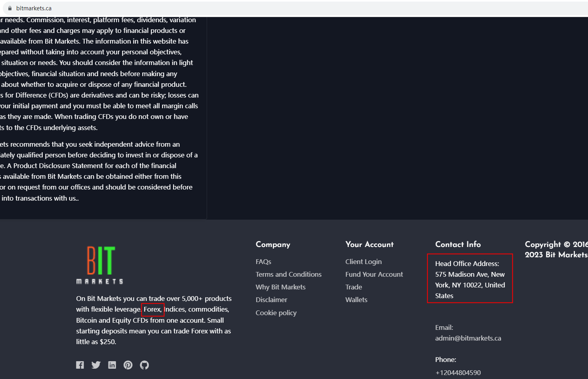
Task: Click the Email: label
Action: coord(444,327)
